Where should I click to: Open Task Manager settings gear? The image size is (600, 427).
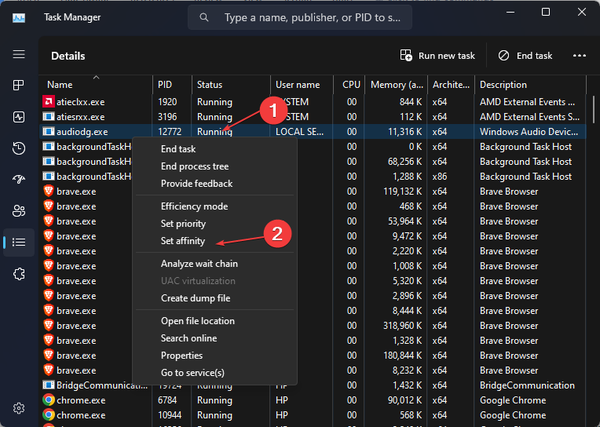point(18,408)
